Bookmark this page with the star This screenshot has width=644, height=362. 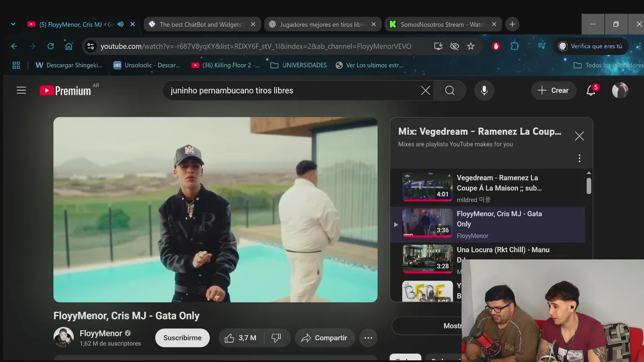click(x=471, y=46)
